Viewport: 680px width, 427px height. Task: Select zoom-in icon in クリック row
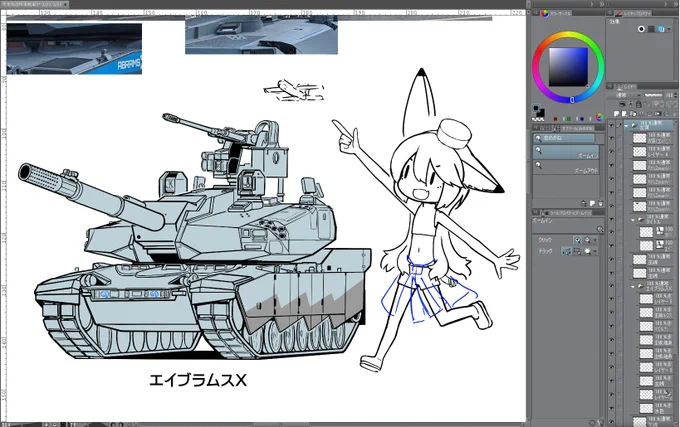click(578, 240)
